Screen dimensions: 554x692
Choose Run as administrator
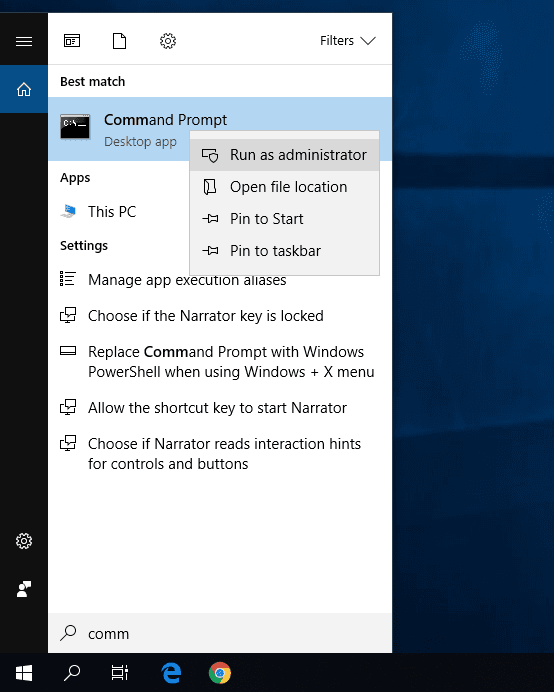click(284, 155)
